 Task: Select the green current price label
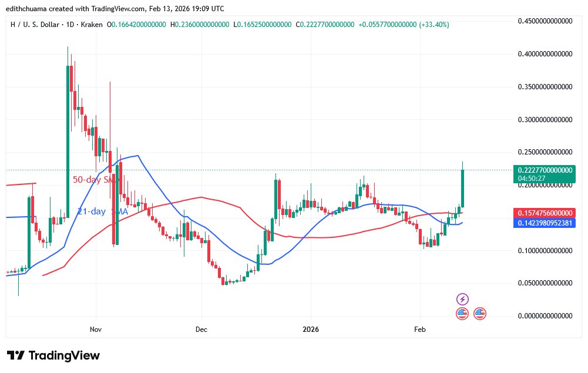[544, 170]
